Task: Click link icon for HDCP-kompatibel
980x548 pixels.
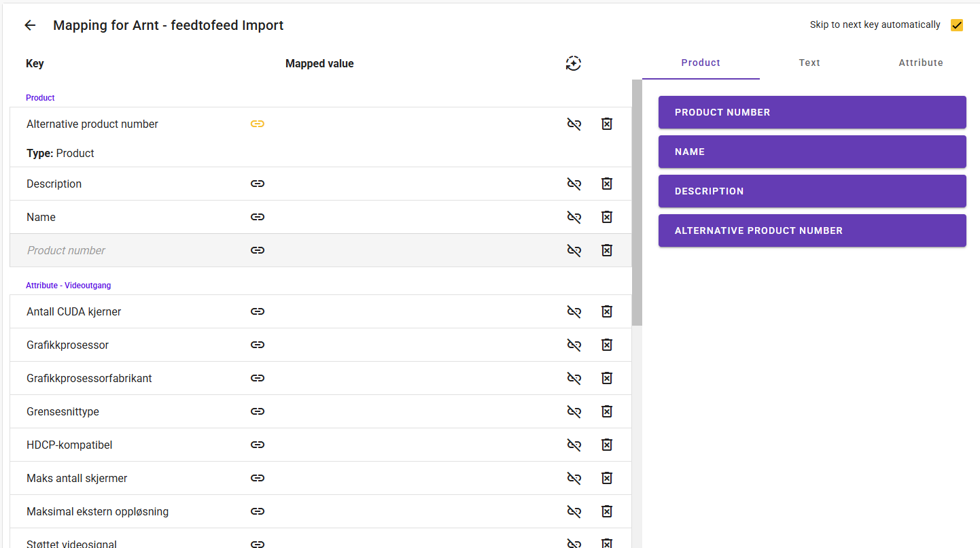Action: [257, 445]
